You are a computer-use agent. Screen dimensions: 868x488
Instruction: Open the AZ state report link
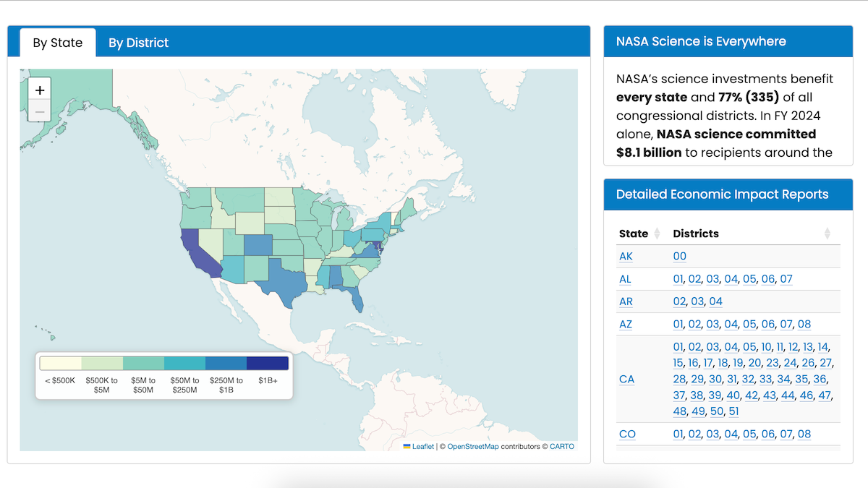pos(626,324)
